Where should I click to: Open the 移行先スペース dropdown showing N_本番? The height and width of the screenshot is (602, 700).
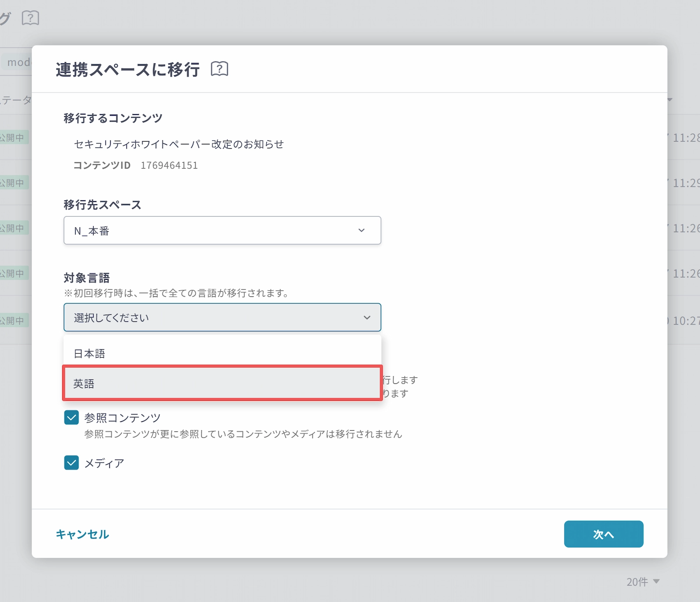click(x=222, y=230)
